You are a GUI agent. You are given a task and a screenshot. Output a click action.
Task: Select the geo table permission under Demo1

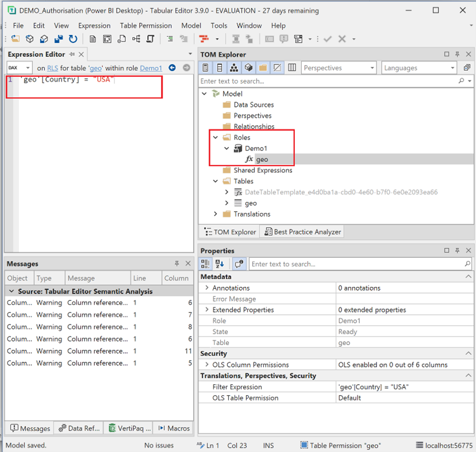262,159
